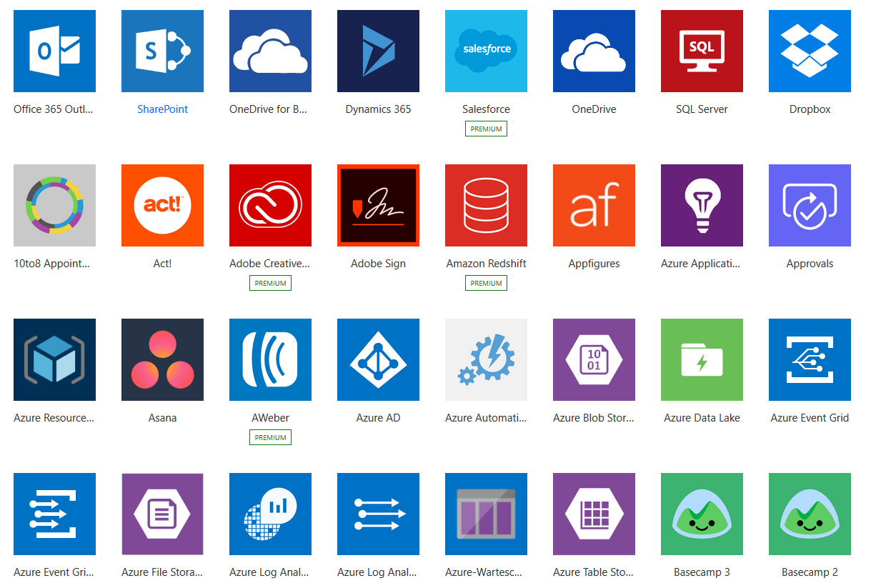Image resolution: width=871 pixels, height=588 pixels.
Task: Choose the Approvals checkmark icon
Action: tap(810, 205)
